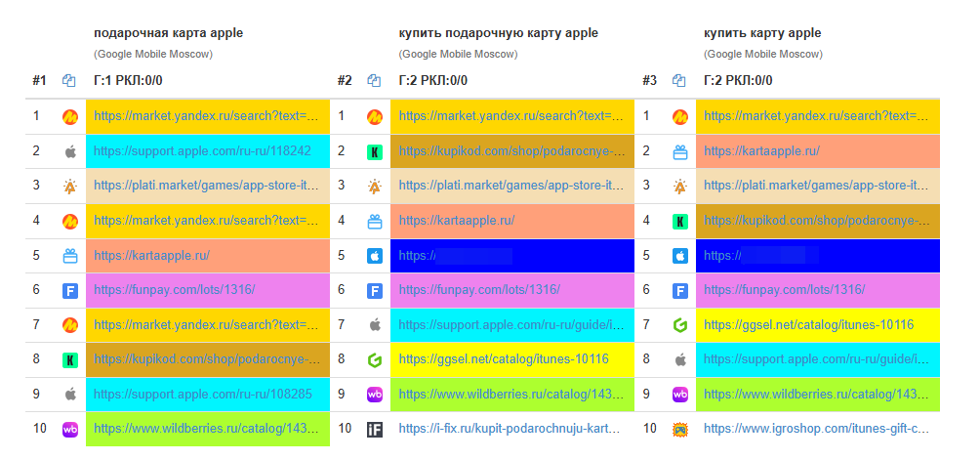Click FunPay favicon in column #3 row 6
This screenshot has width=980, height=460.
[680, 291]
